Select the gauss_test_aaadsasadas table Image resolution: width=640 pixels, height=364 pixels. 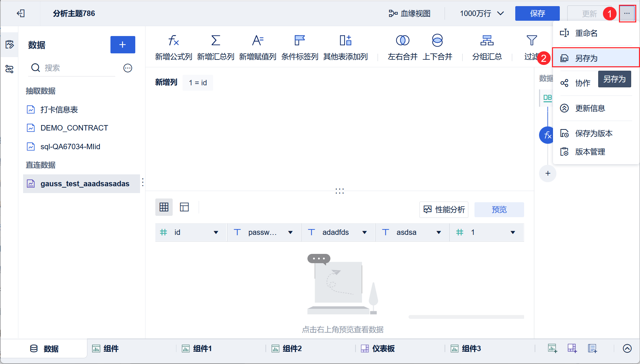pyautogui.click(x=82, y=184)
